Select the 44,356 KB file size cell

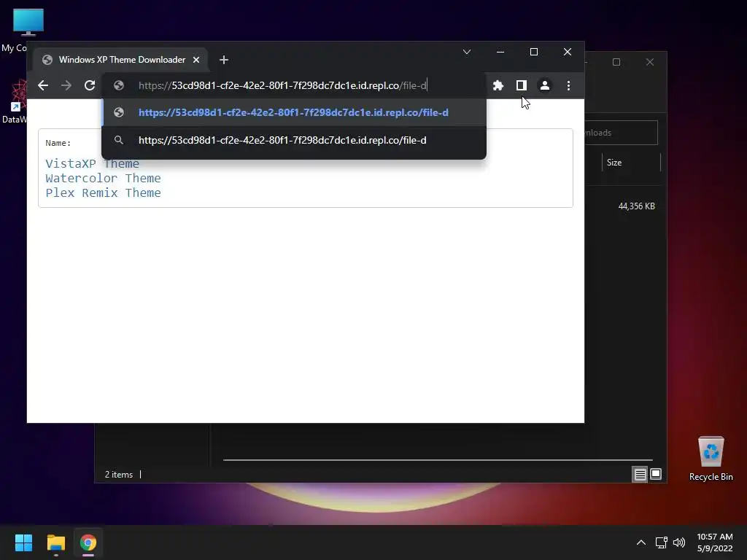(x=636, y=206)
